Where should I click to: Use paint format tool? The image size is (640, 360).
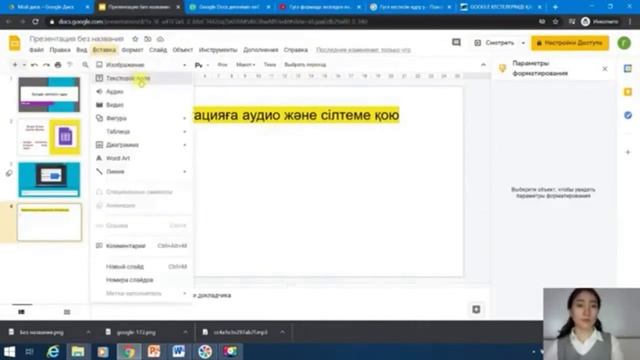[70, 64]
